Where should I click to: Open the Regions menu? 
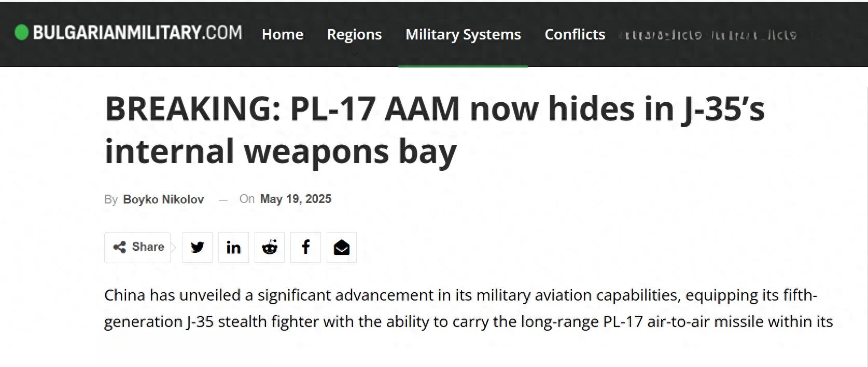click(354, 34)
